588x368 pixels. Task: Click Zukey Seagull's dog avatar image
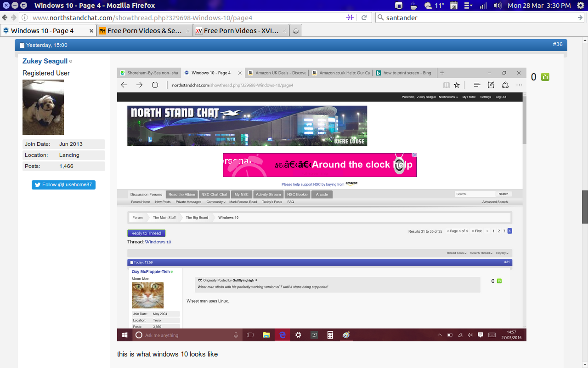coord(43,107)
